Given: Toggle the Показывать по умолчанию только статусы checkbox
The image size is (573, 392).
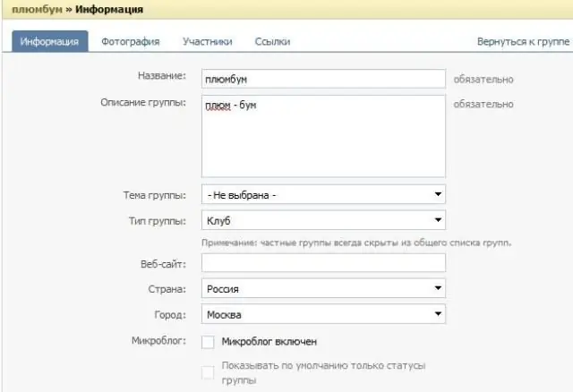Looking at the screenshot, I should (208, 372).
